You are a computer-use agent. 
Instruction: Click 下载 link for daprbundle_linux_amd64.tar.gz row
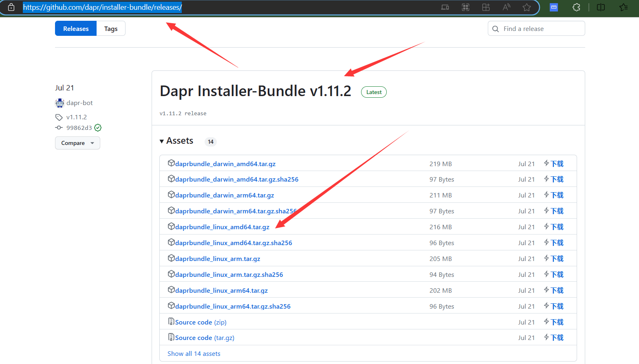coord(557,227)
